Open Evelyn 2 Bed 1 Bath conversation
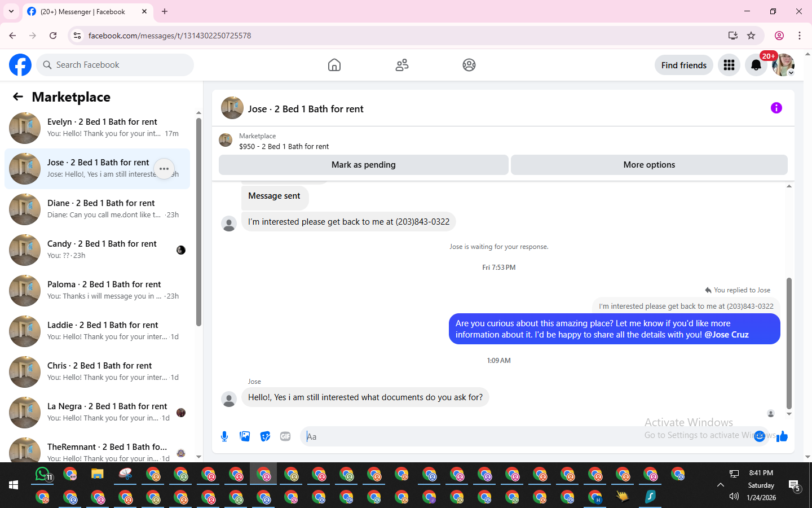The width and height of the screenshot is (812, 508). [x=97, y=128]
